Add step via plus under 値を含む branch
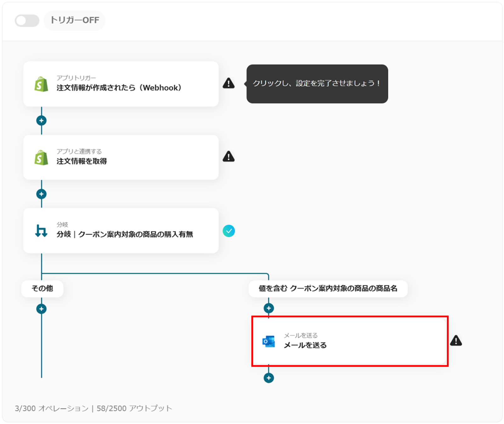The image size is (504, 424). (269, 308)
